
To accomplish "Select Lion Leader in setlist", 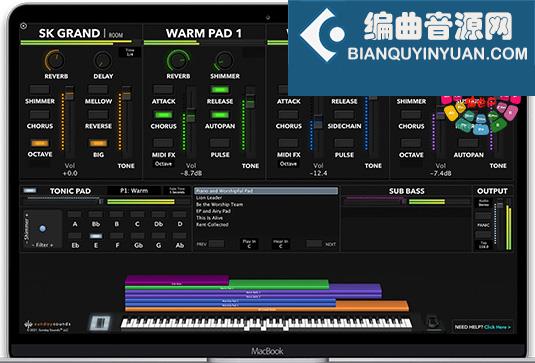I will click(x=209, y=198).
